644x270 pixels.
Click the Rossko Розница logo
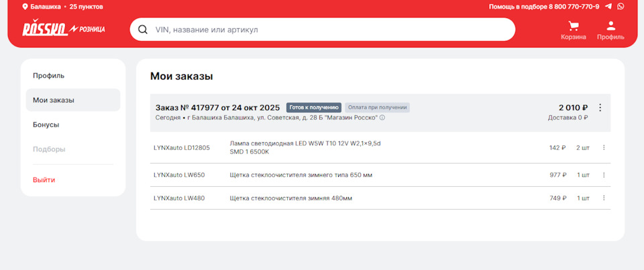pos(64,28)
